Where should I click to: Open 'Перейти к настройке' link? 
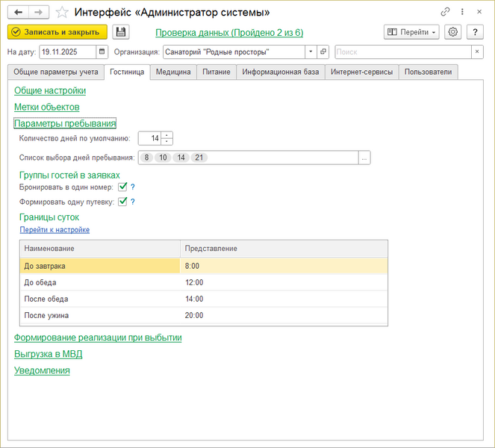click(55, 230)
